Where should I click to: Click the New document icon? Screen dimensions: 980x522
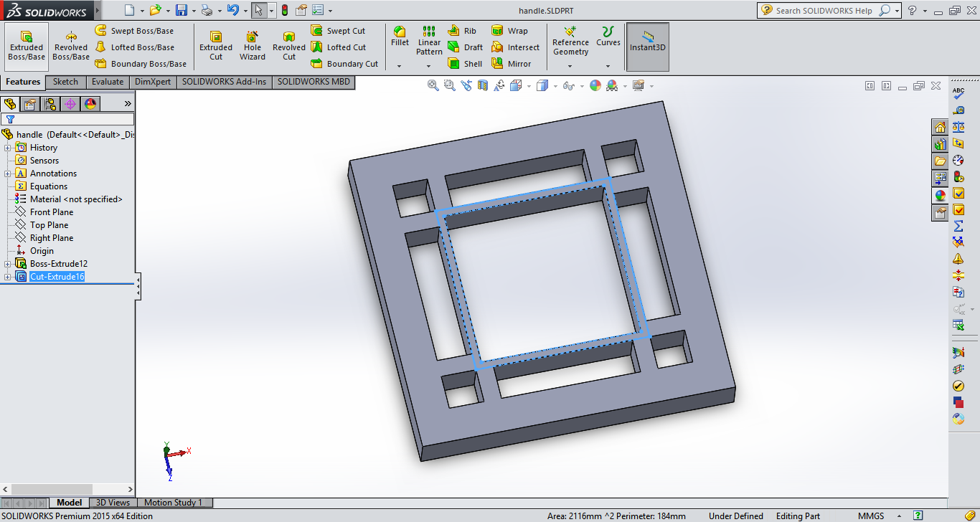pos(129,10)
